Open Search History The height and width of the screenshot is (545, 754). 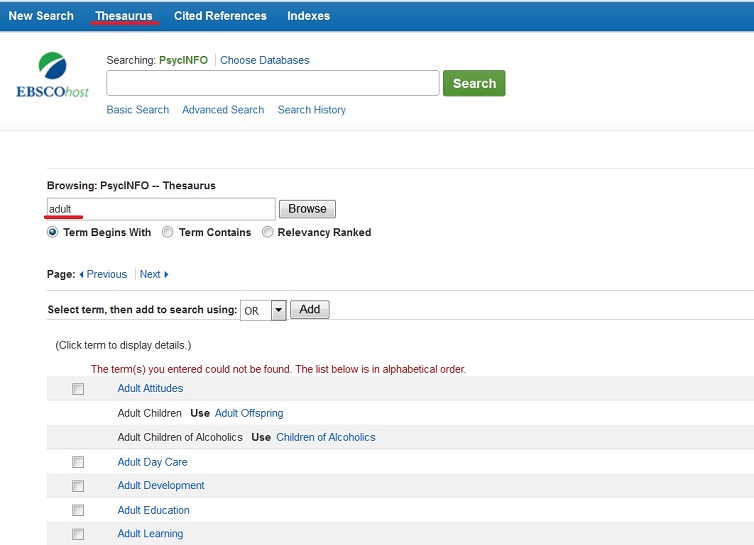click(x=312, y=110)
